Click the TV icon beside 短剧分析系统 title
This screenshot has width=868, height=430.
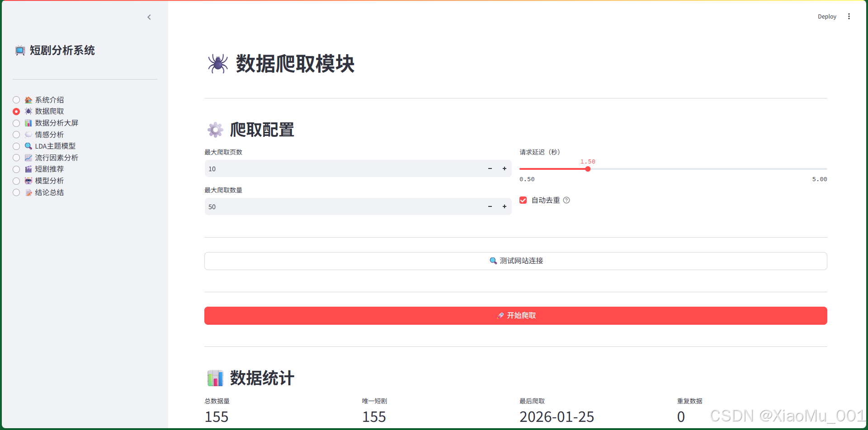[20, 51]
